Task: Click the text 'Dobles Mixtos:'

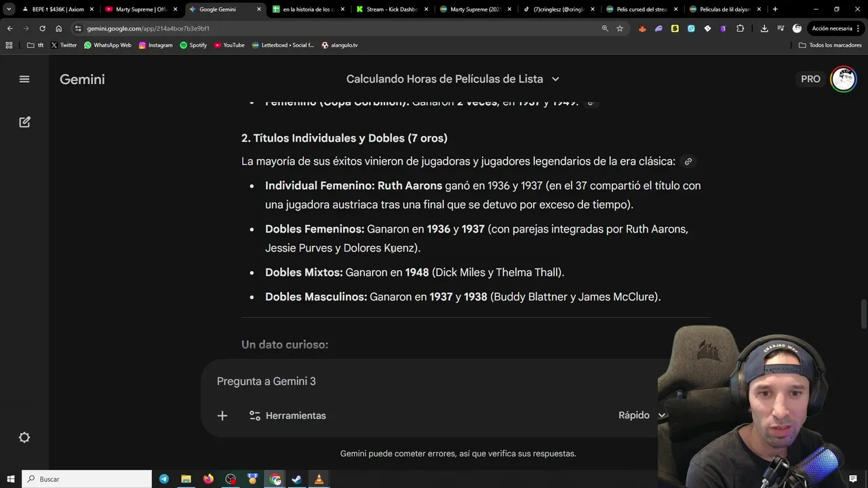Action: [x=304, y=272]
